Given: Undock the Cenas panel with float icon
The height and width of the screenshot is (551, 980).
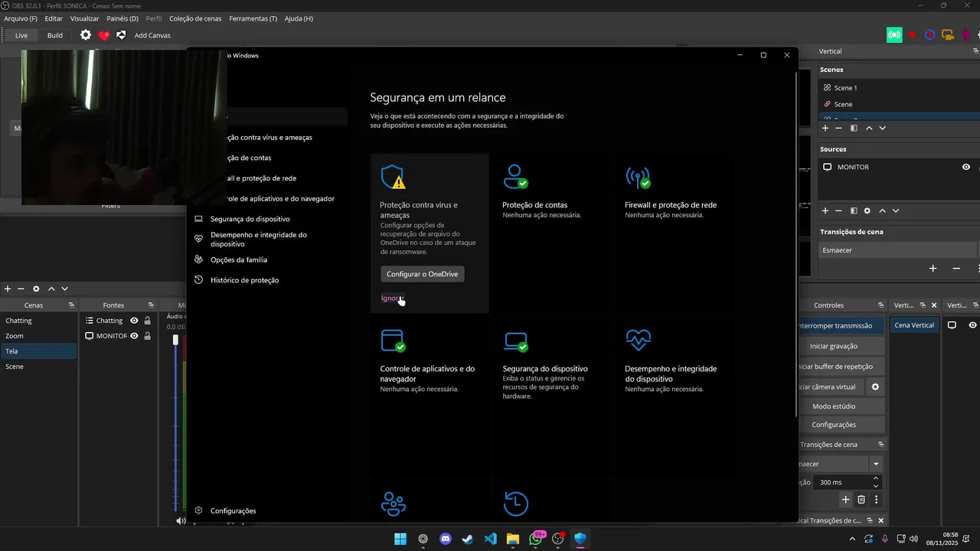Looking at the screenshot, I should 71,305.
